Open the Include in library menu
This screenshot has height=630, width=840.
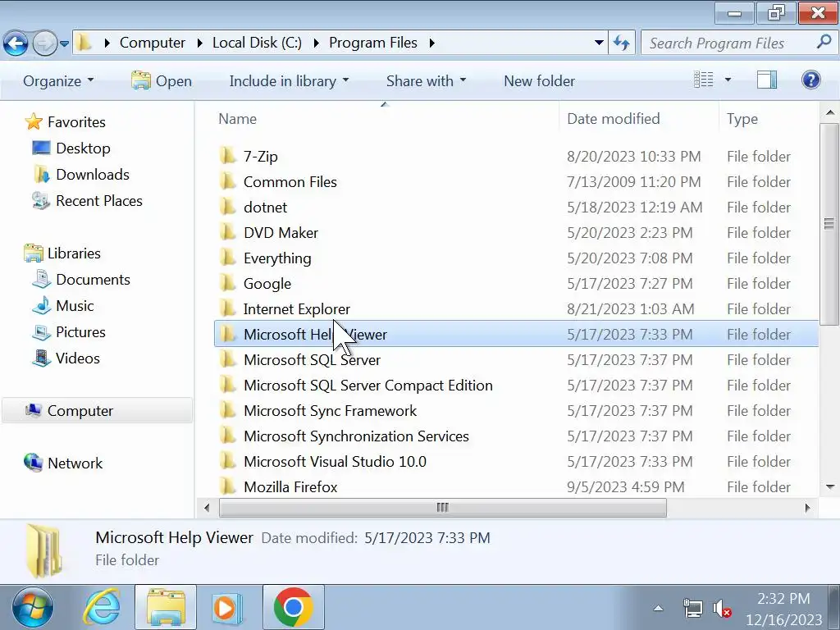[x=289, y=81]
